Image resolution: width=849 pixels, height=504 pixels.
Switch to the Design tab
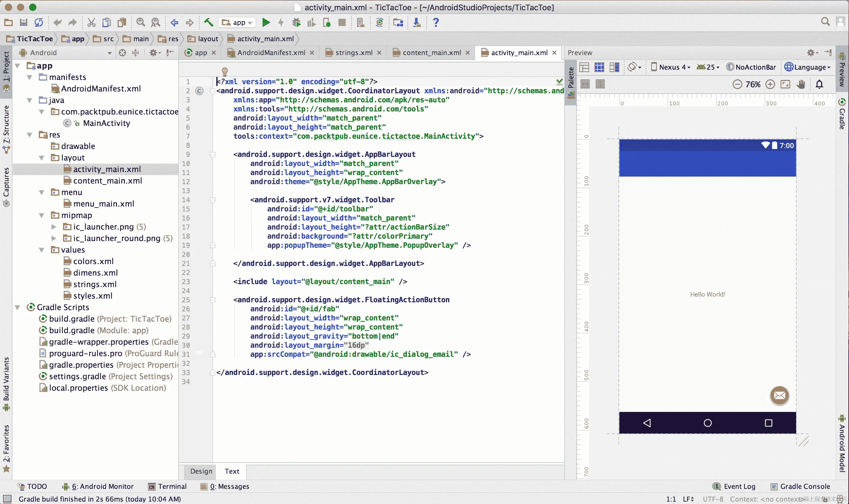coord(201,471)
